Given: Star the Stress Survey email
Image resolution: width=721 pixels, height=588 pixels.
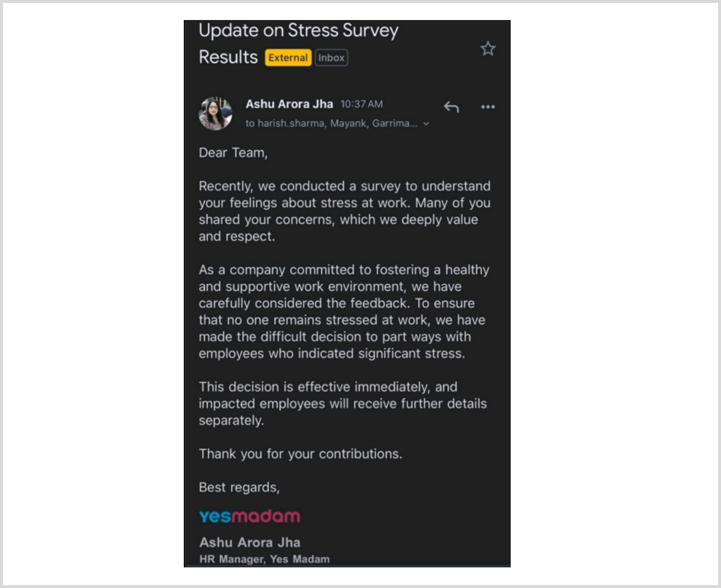Looking at the screenshot, I should pos(488,48).
